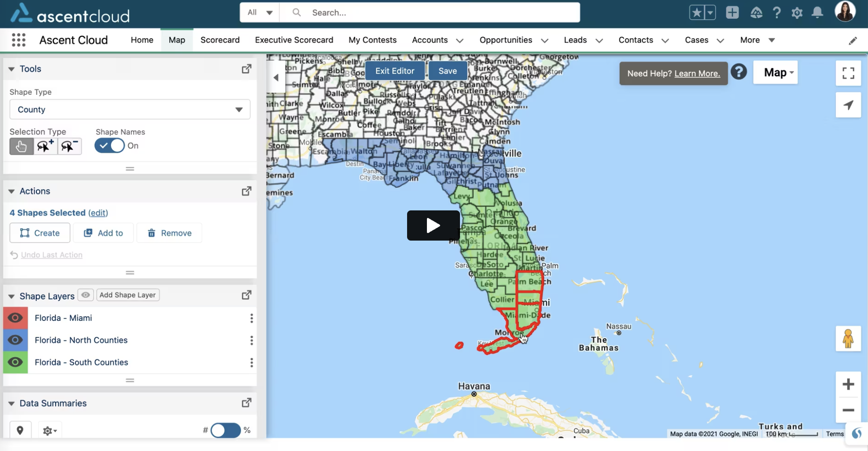Screen dimensions: 868x451
Task: Expand the Leads menu chevron
Action: tap(599, 41)
